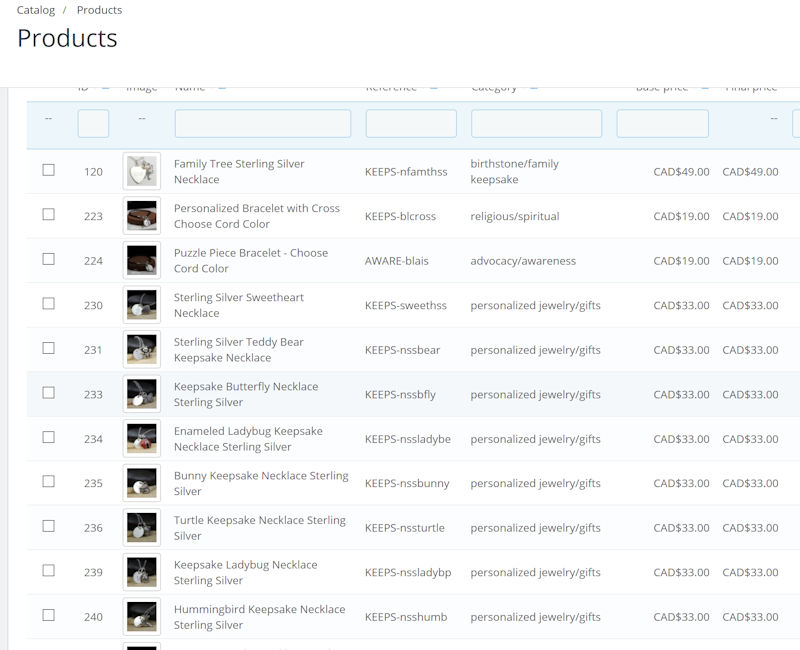Open Keepsake Ladybug Necklace Sterling Silver
This screenshot has width=800, height=650.
click(x=245, y=572)
